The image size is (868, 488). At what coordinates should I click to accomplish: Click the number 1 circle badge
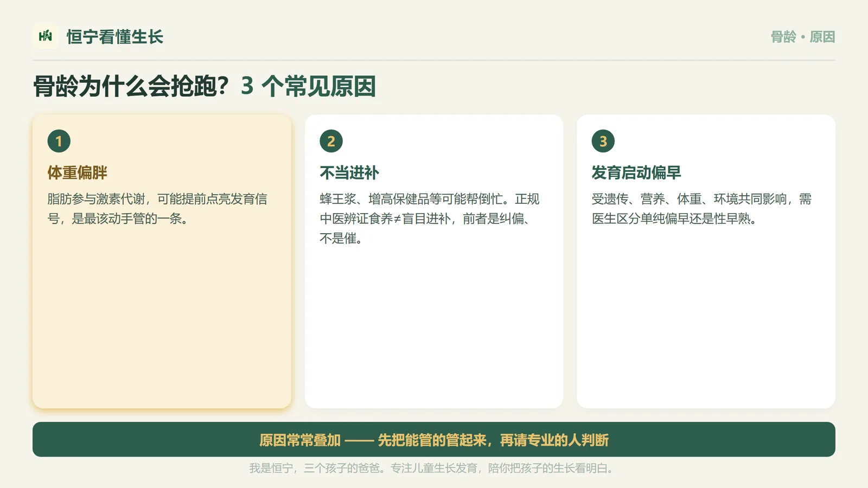click(59, 141)
